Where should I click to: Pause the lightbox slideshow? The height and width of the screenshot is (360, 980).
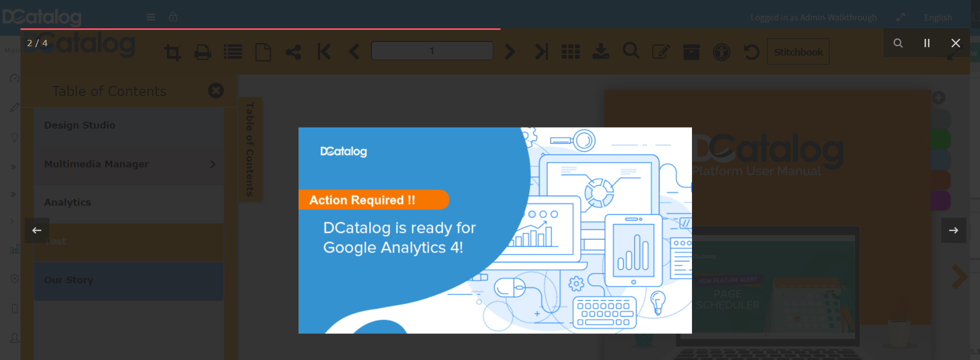point(927,43)
